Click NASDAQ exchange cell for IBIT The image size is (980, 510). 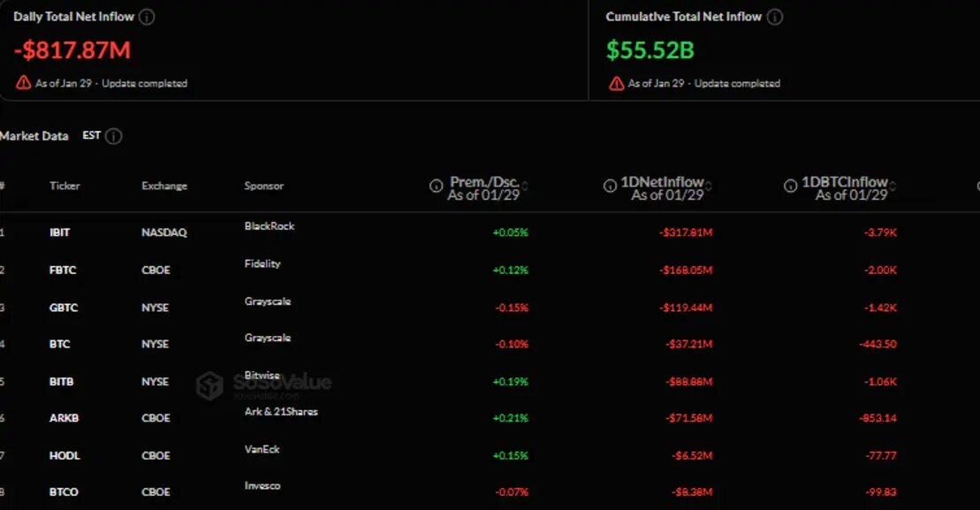164,232
